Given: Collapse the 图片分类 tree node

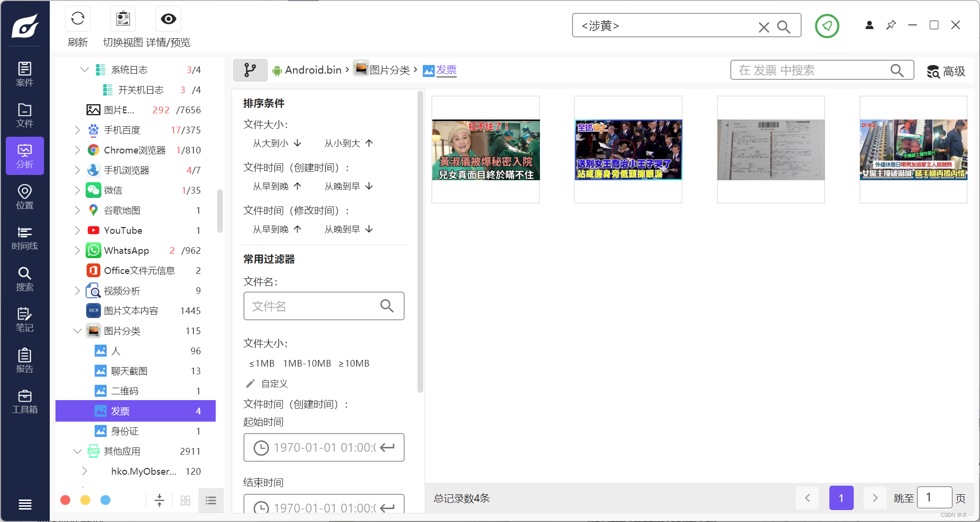Looking at the screenshot, I should pos(77,331).
